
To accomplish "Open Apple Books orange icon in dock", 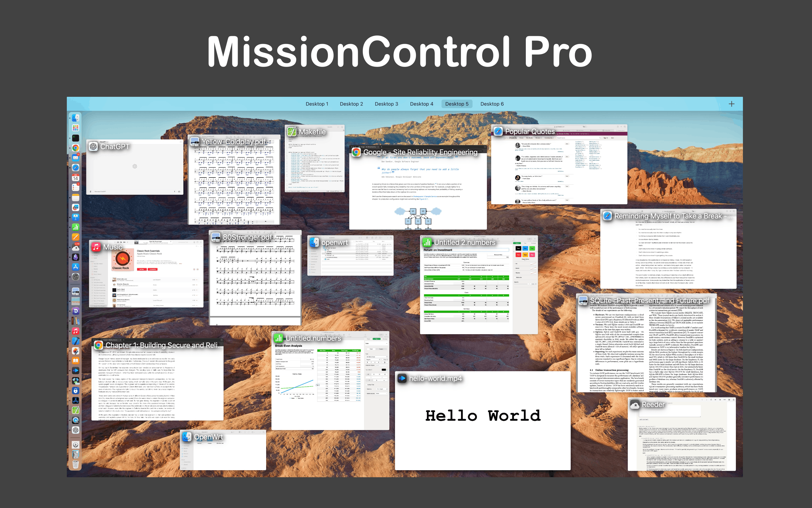I will click(76, 361).
